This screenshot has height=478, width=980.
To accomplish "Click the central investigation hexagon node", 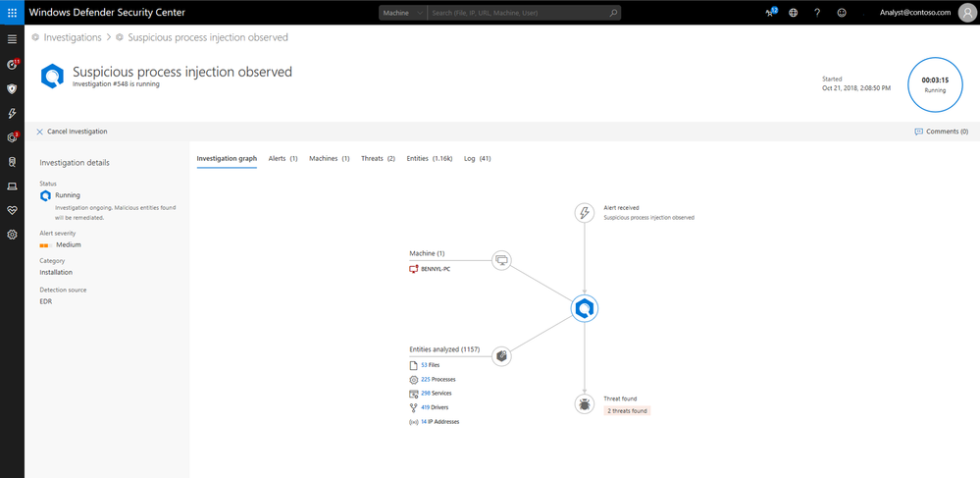I will [x=585, y=308].
